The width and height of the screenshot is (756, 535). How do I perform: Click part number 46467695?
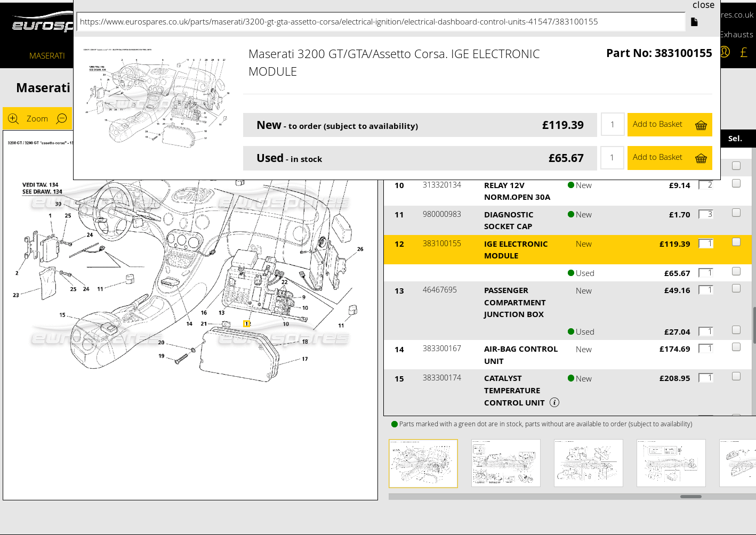(x=440, y=290)
